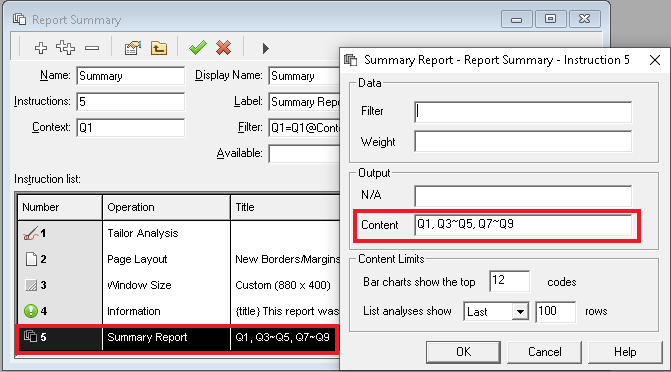Click the bar charts top codes field

(x=510, y=281)
